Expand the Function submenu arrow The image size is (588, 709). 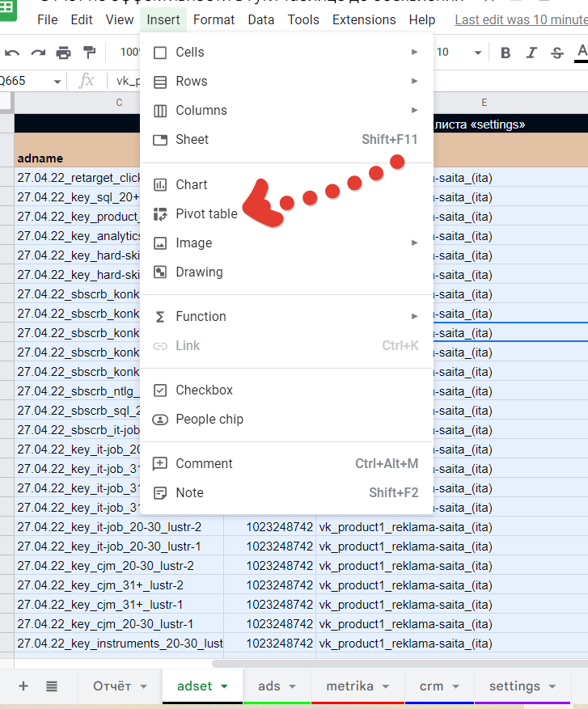click(414, 316)
